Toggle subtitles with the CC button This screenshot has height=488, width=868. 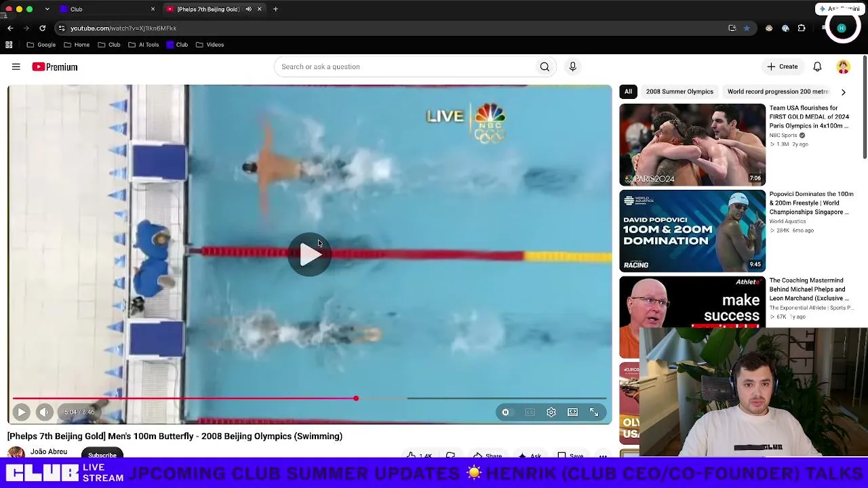click(530, 412)
